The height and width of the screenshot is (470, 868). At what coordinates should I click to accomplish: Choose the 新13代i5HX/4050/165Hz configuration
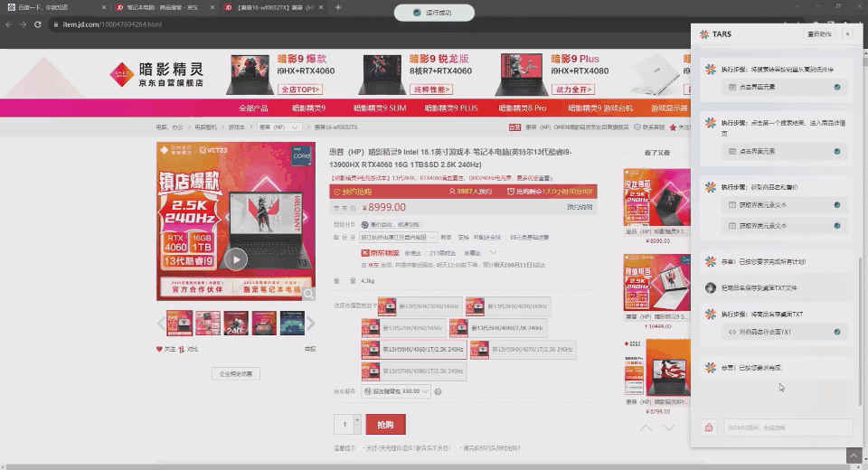click(507, 306)
